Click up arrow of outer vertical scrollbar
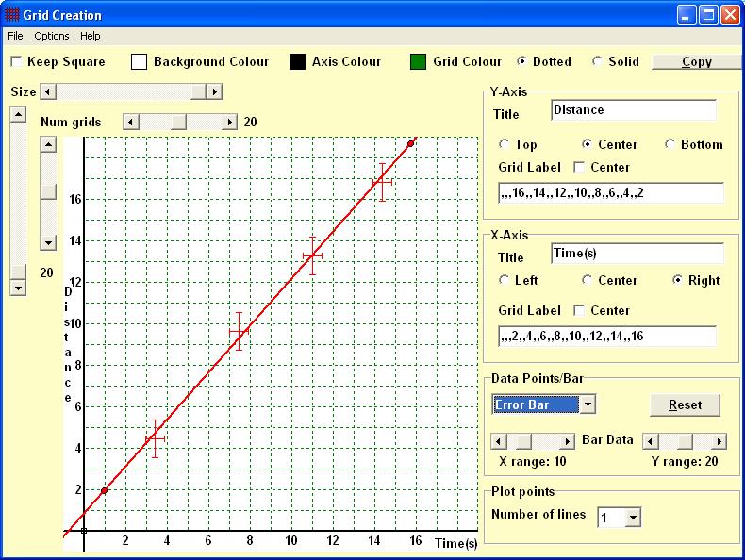 18,114
